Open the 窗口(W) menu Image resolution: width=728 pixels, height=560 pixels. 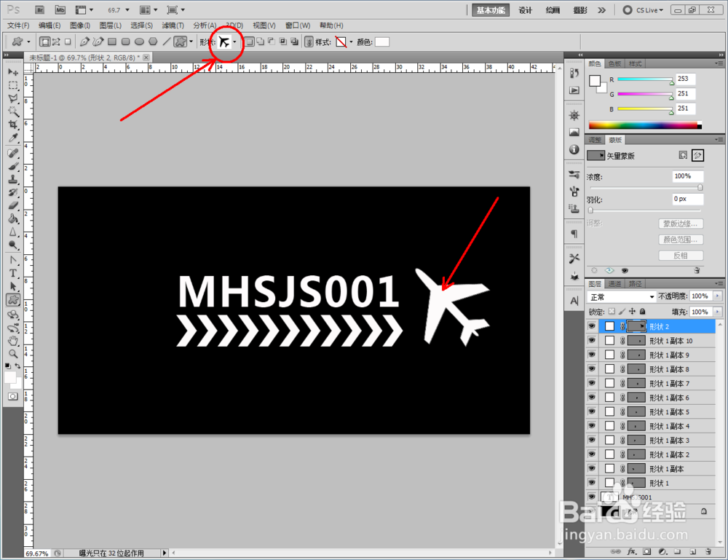coord(298,25)
